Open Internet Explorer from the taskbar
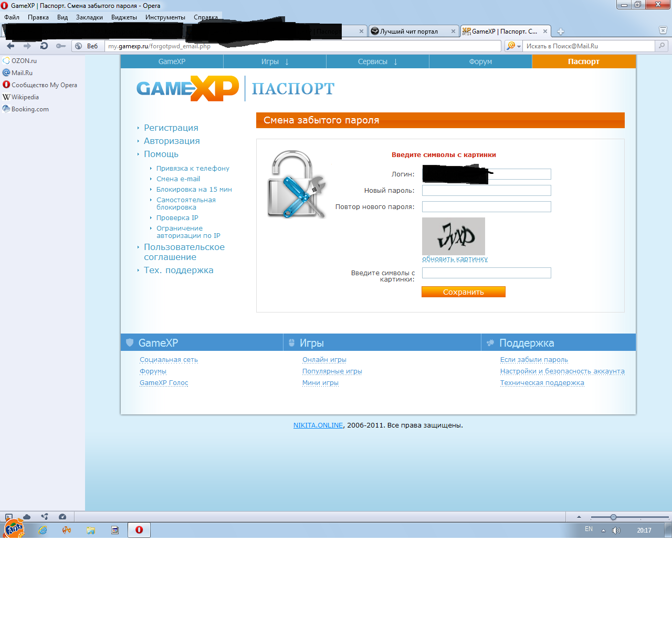Image resolution: width=672 pixels, height=624 pixels. [43, 530]
